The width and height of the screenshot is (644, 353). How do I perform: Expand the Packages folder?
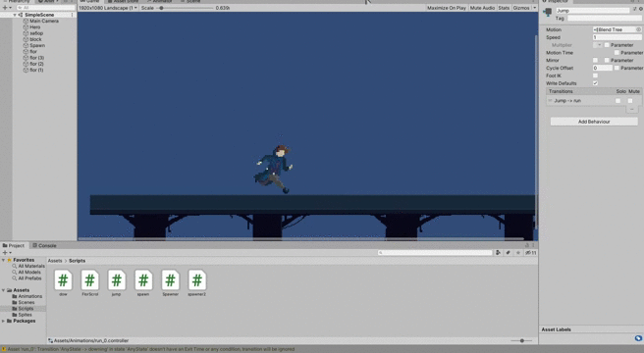(4, 321)
